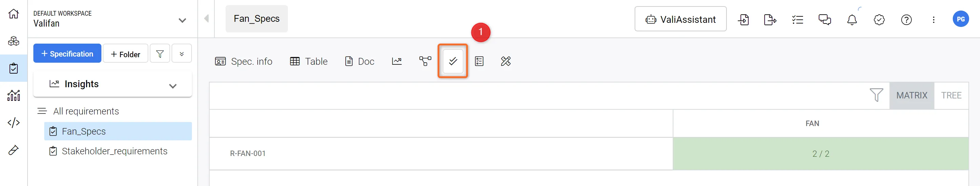The height and width of the screenshot is (186, 980).
Task: Switch to MATRIX view mode
Action: [912, 95]
